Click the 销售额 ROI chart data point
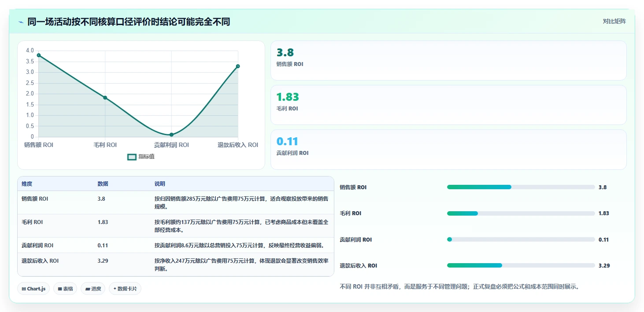This screenshot has height=312, width=644. click(x=39, y=55)
